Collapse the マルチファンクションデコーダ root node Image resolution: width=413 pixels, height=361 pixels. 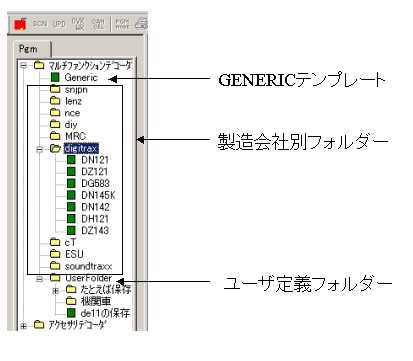coord(23,65)
